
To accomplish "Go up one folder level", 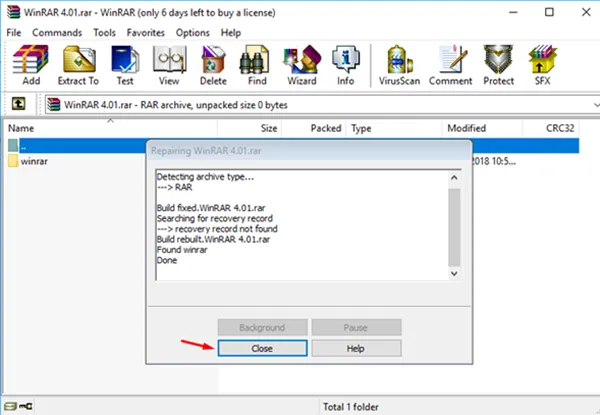I will pos(17,104).
